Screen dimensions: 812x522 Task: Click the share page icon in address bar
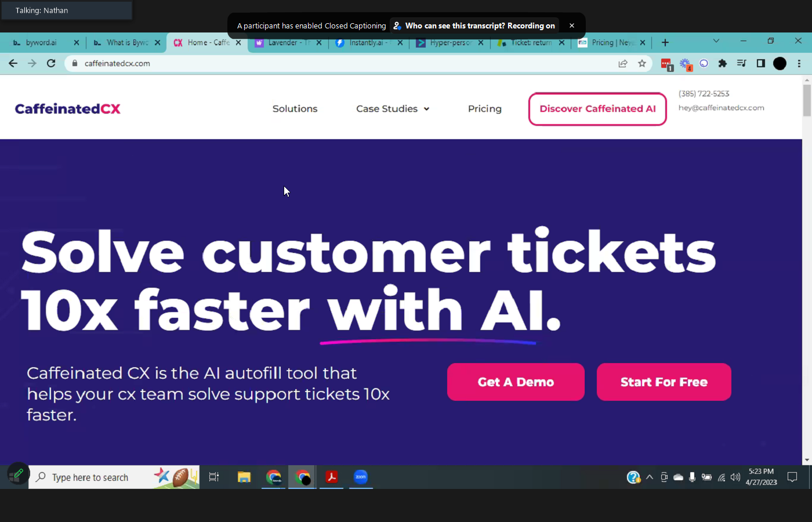[623, 63]
